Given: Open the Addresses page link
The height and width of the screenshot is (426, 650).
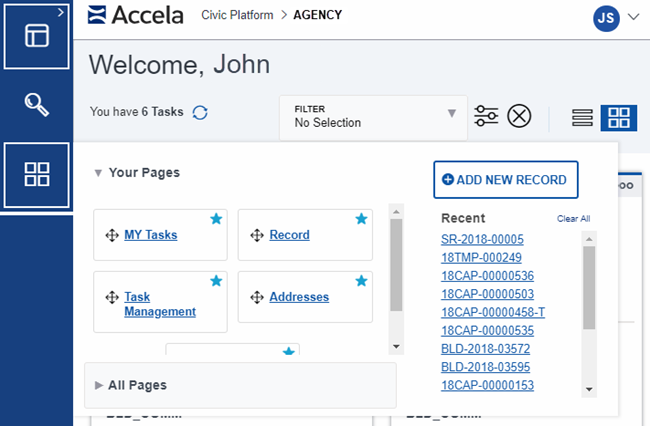Looking at the screenshot, I should pyautogui.click(x=299, y=297).
